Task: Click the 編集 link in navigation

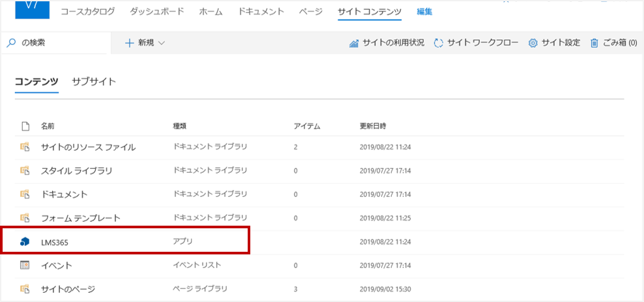Action: pyautogui.click(x=424, y=12)
